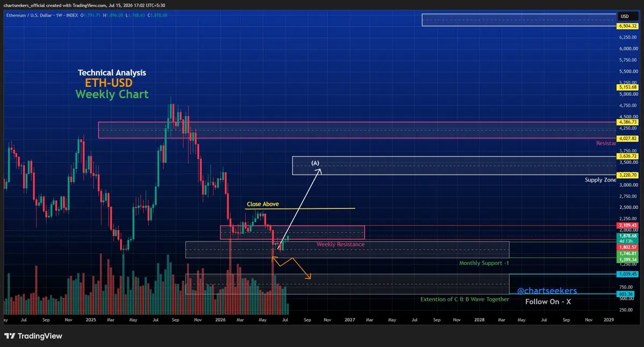Click the 2029 label on the time axis
Screen dimensions: 644x347
point(608,320)
